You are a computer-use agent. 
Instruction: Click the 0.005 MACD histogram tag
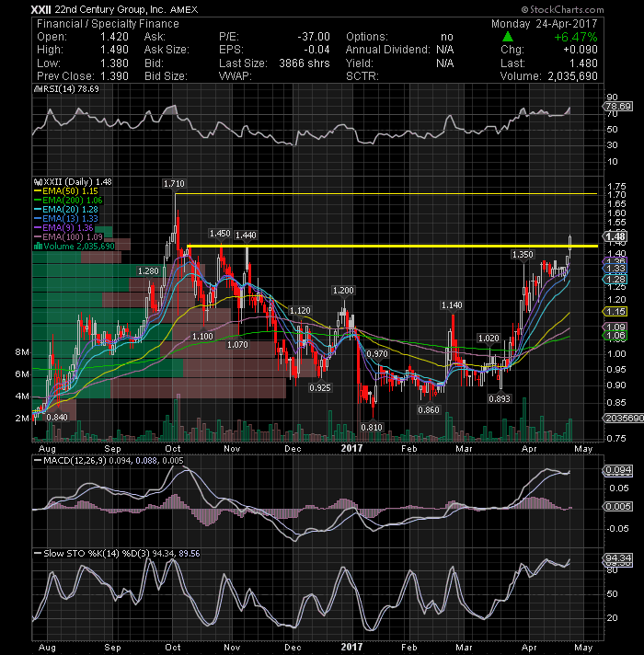(x=618, y=507)
